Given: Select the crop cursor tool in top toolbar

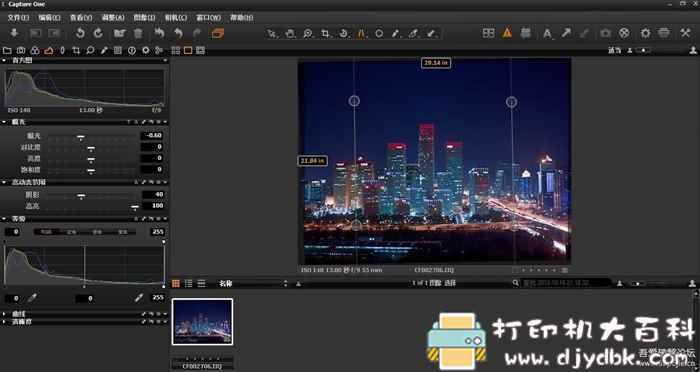Looking at the screenshot, I should tap(325, 33).
